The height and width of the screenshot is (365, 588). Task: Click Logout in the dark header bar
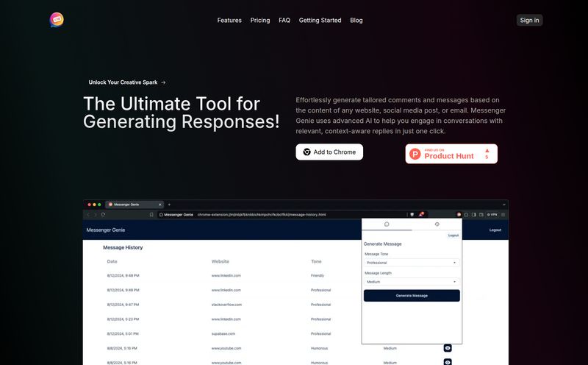[x=495, y=230]
